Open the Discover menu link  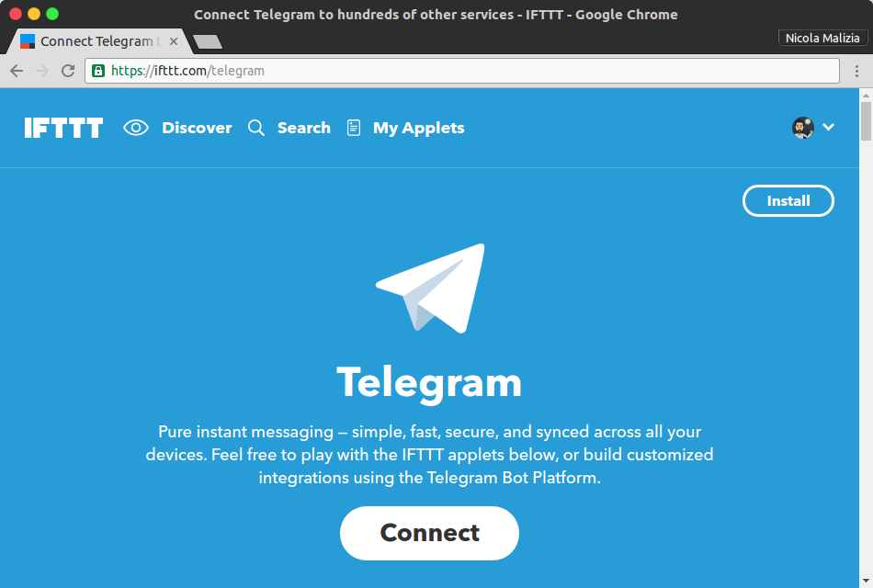coord(197,128)
